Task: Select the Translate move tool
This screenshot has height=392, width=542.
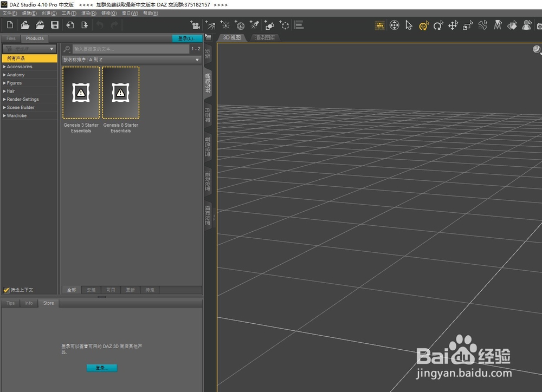Action: coord(453,25)
